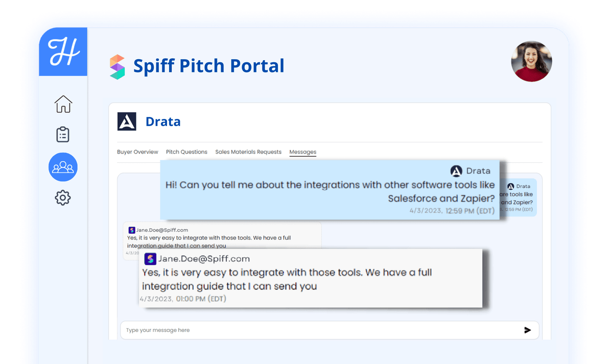
Task: Click the Drata company name link
Action: [163, 121]
